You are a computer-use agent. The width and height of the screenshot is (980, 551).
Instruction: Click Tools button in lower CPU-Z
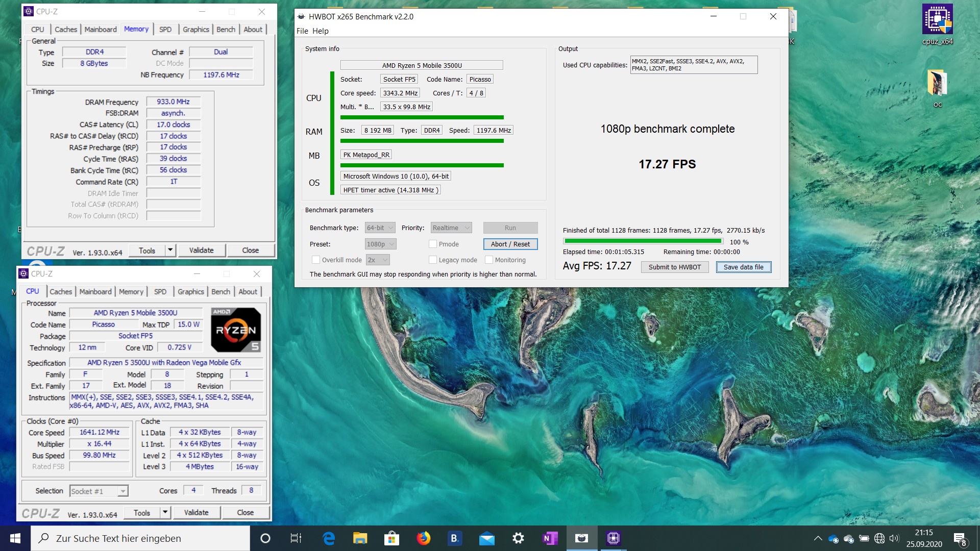tap(142, 512)
